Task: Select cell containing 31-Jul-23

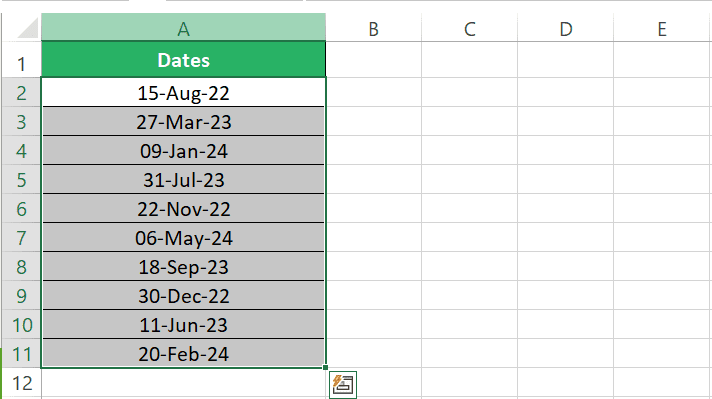Action: pos(183,179)
